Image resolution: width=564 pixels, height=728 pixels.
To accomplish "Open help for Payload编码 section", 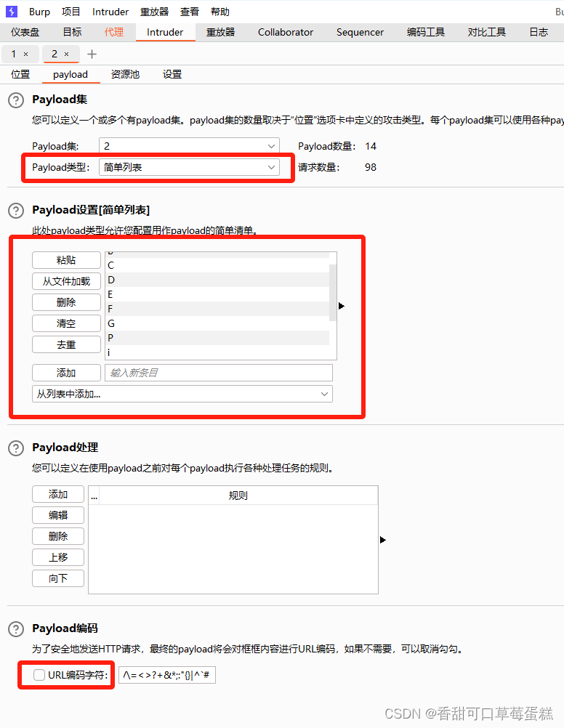I will point(16,629).
